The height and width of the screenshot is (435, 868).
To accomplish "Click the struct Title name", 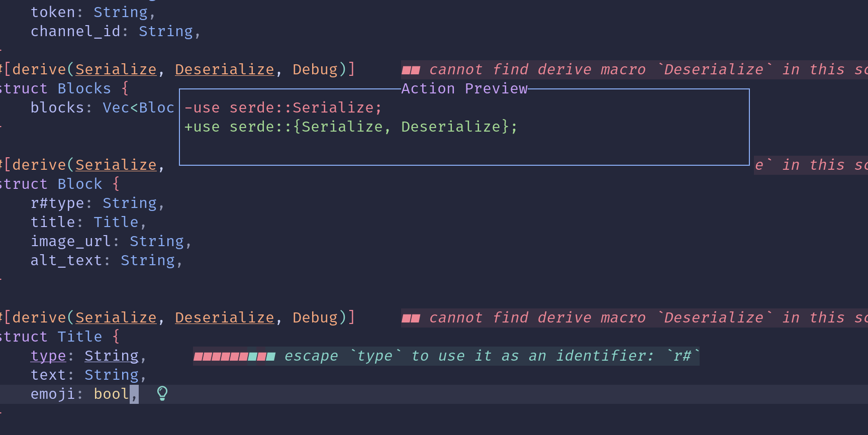I will [x=79, y=336].
